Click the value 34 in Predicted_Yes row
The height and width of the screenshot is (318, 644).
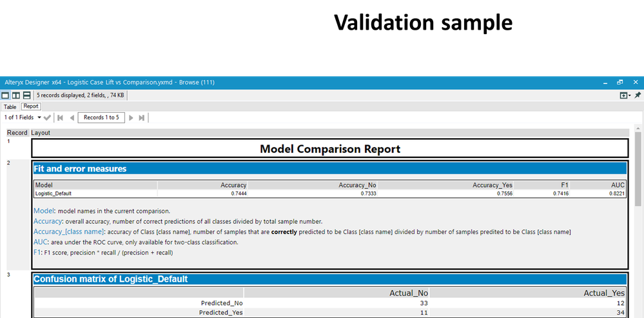coord(620,313)
